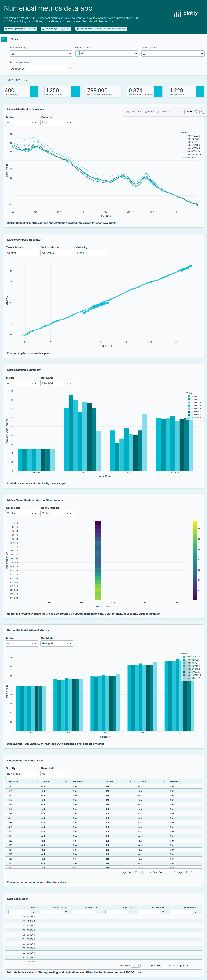Image resolution: width=207 pixels, height=980 pixels.
Task: Toggle 0.8931178 series in percentile legend
Action: point(190,663)
